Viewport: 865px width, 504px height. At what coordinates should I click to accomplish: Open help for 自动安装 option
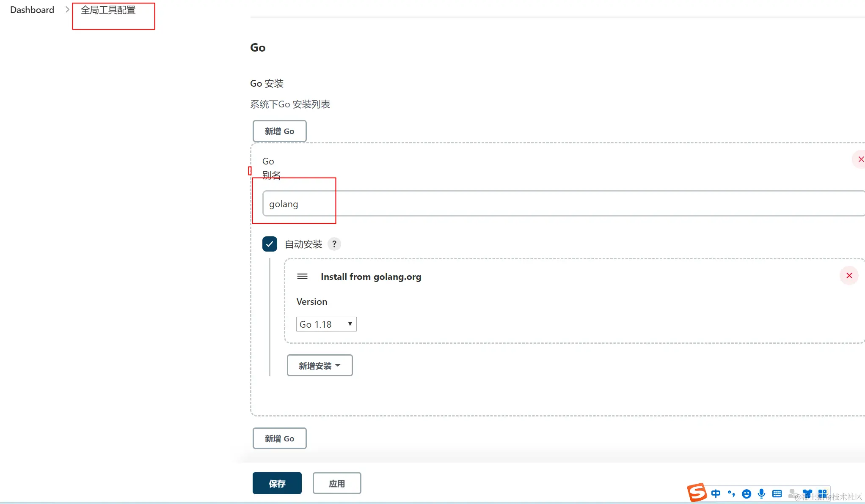click(334, 244)
